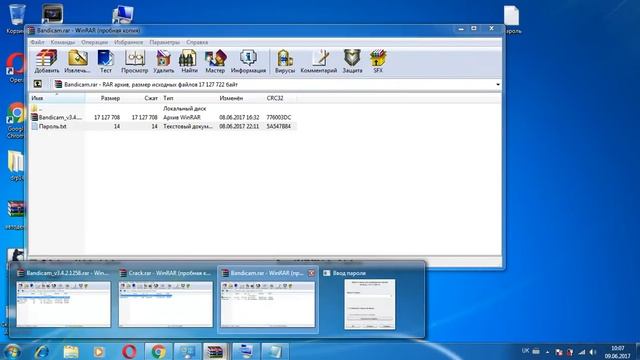
Task: Open Chrome from the taskbar
Action: point(158,351)
